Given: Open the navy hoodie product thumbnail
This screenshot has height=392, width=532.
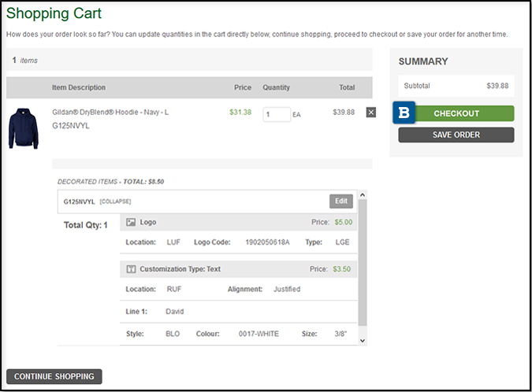Looking at the screenshot, I should [24, 128].
